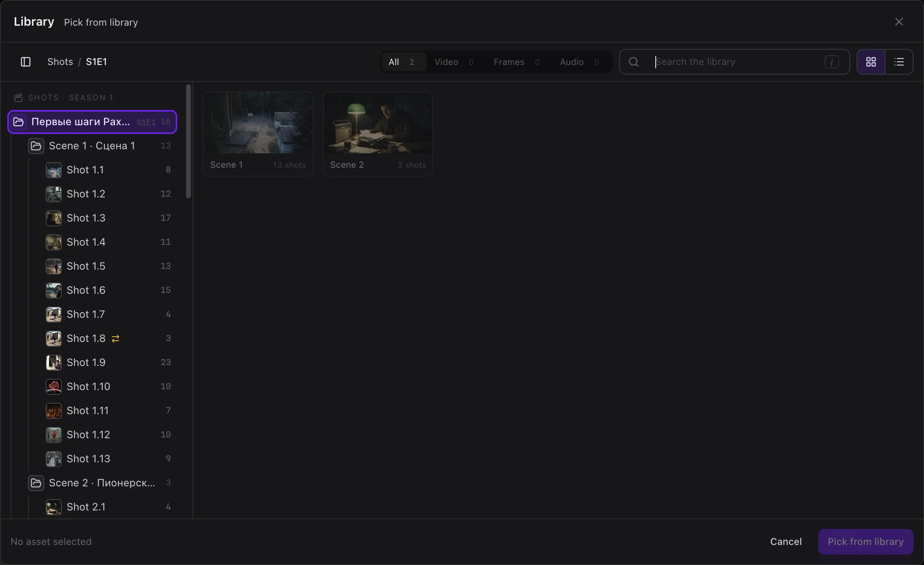Screen dimensions: 924x565
Task: Switch to list view
Action: (899, 62)
